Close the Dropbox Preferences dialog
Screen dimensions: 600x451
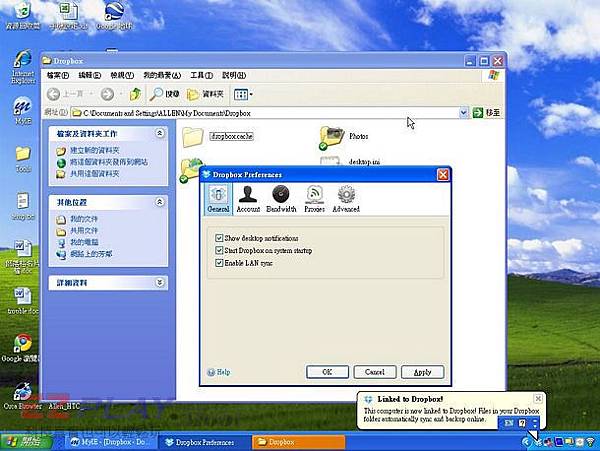[x=443, y=175]
